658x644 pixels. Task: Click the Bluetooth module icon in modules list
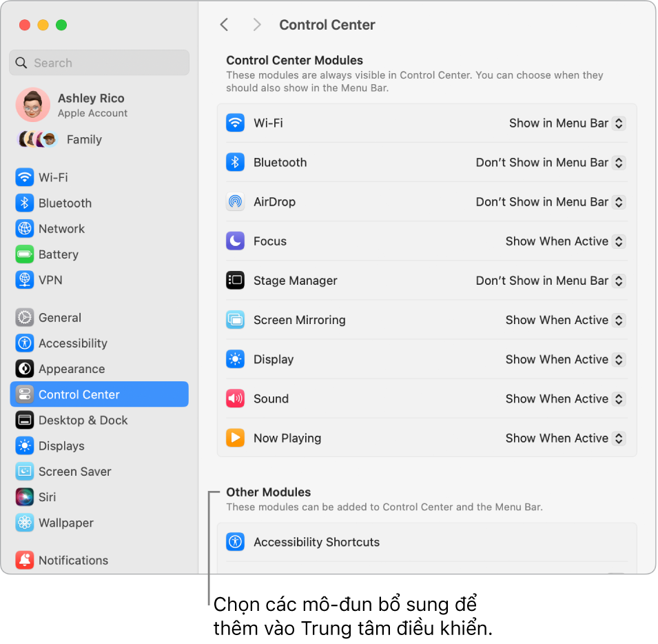point(235,163)
